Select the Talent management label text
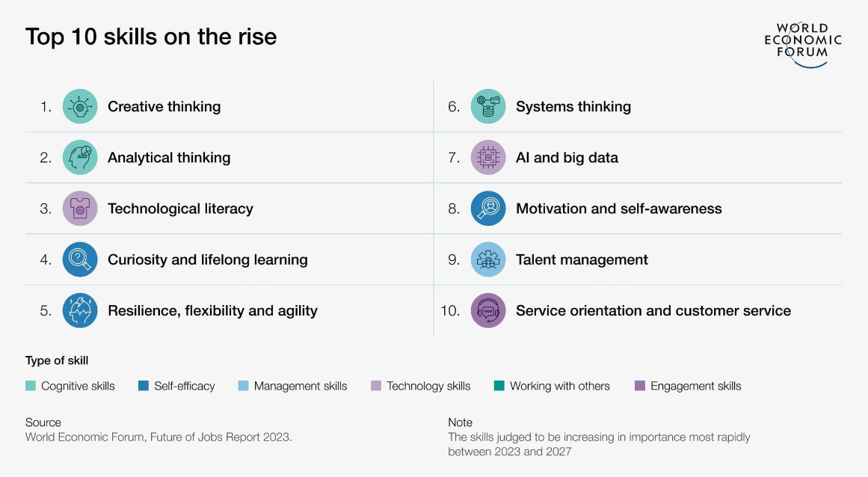 582,259
